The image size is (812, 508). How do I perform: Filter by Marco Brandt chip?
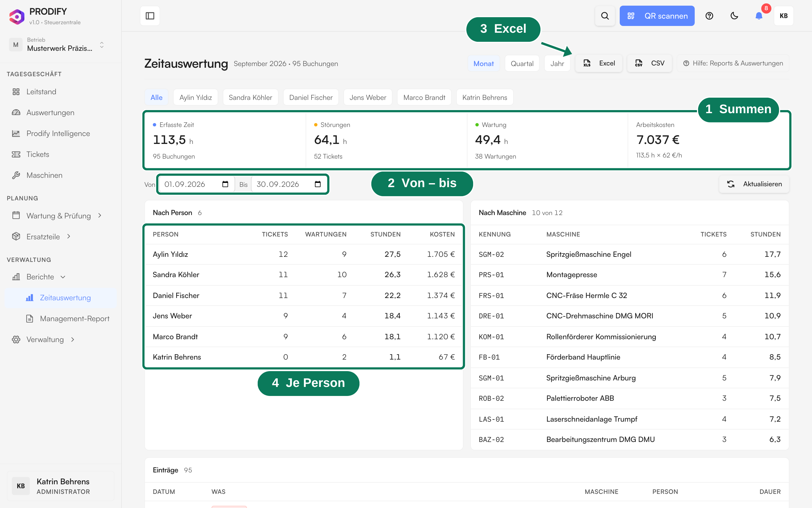tap(424, 97)
